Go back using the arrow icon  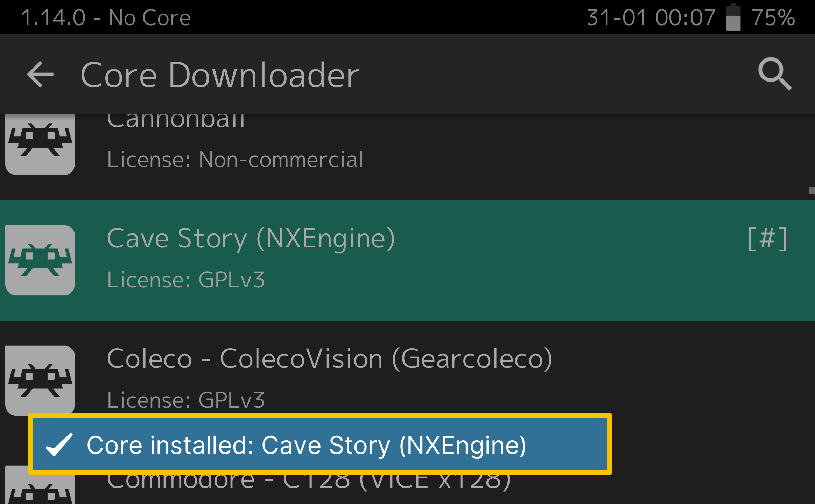pos(40,74)
